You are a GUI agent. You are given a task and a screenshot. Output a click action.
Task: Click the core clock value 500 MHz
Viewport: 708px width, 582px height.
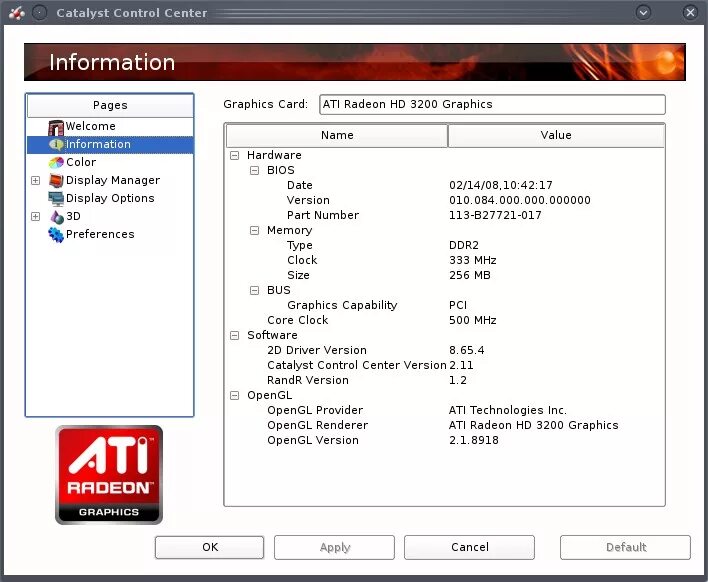[x=473, y=320]
